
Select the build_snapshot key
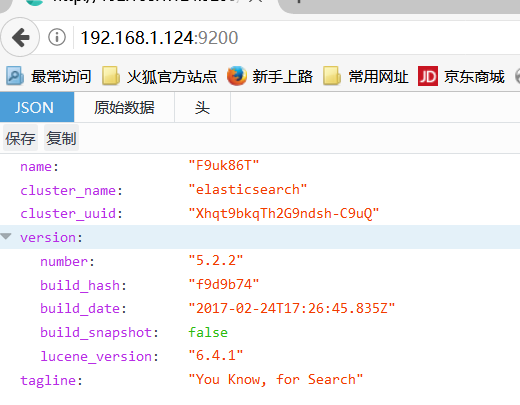coord(99,333)
